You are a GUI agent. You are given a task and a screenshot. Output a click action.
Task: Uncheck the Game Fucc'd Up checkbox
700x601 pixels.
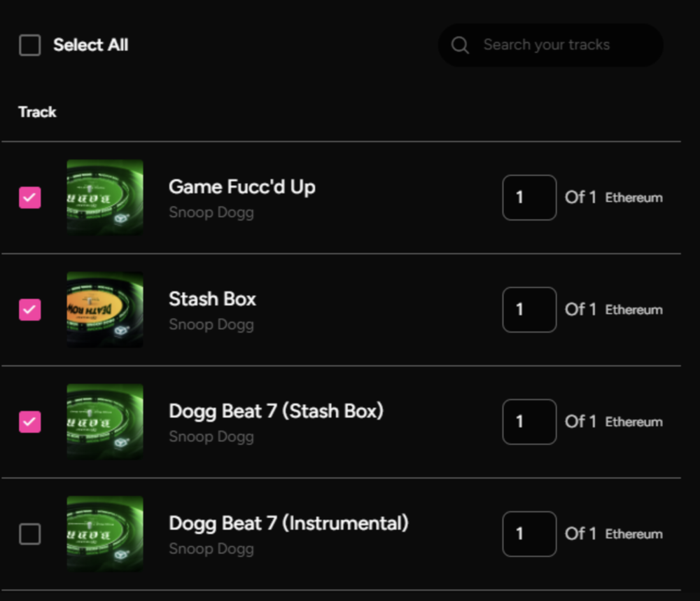pyautogui.click(x=30, y=198)
